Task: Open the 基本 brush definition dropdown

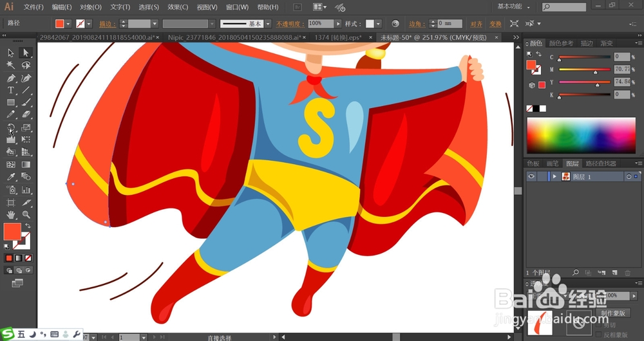Action: click(x=268, y=24)
